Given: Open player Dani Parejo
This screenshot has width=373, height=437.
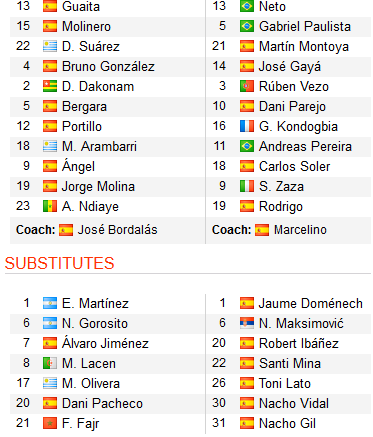Looking at the screenshot, I should 292,107.
